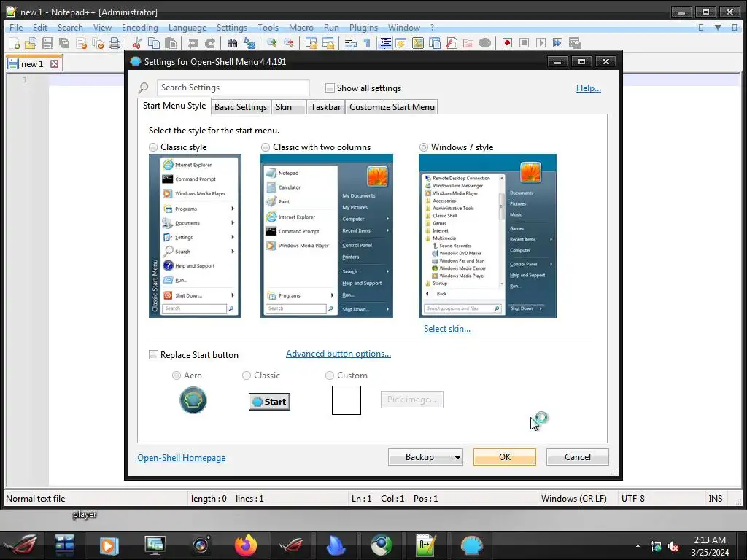Open the Help... link
747x560 pixels.
tap(589, 88)
